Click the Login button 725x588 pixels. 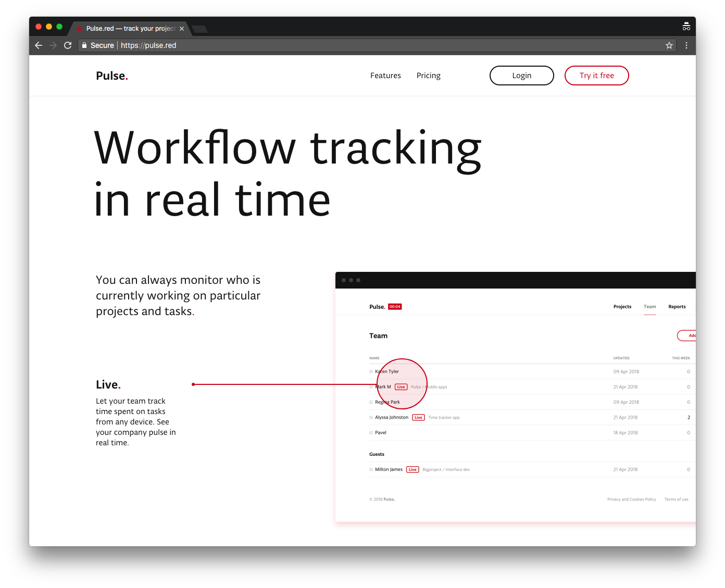tap(521, 76)
